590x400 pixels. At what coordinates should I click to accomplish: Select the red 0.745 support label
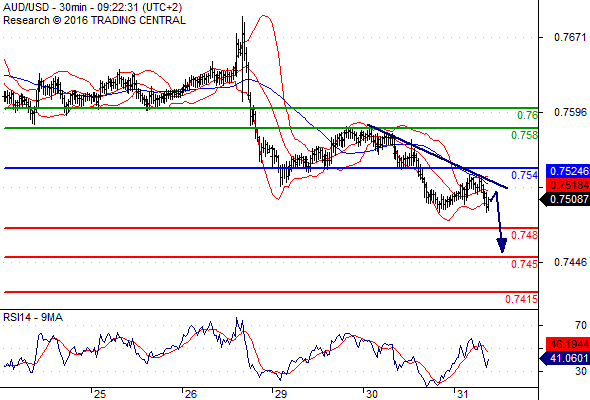524,264
